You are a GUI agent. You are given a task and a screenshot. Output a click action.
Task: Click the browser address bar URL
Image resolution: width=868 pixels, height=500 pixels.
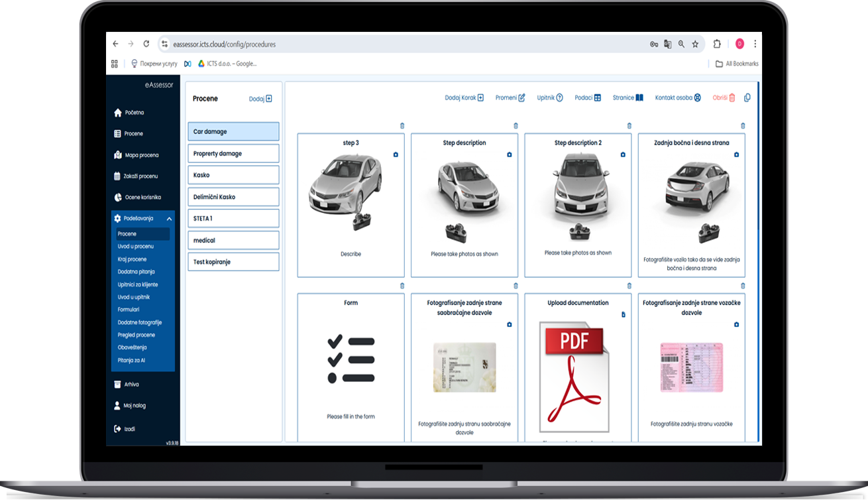pos(224,44)
